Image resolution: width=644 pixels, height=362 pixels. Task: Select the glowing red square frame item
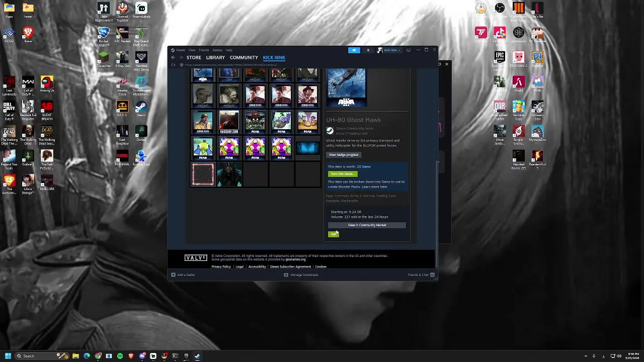203,174
